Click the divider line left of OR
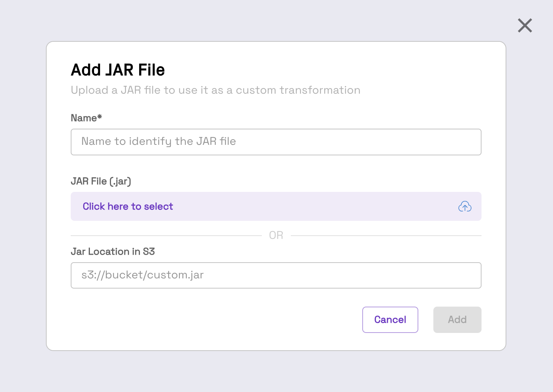Viewport: 553px width, 392px height. (x=166, y=236)
